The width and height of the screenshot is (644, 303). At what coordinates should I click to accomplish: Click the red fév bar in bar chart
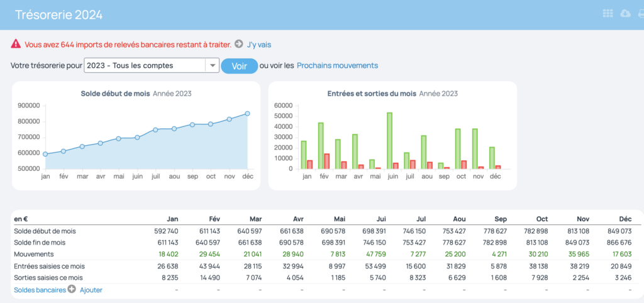point(327,162)
